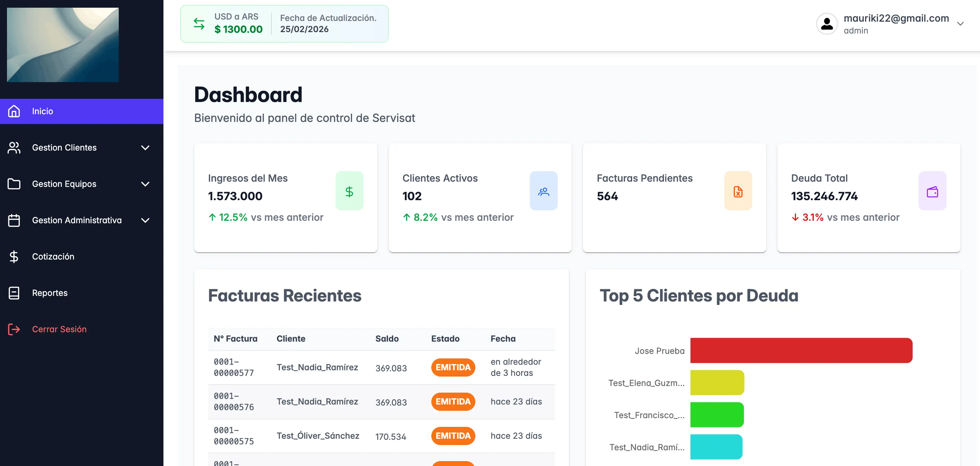Click the purple wallet icon on Deuda Total
Viewport: 980px width, 466px height.
[x=932, y=191]
